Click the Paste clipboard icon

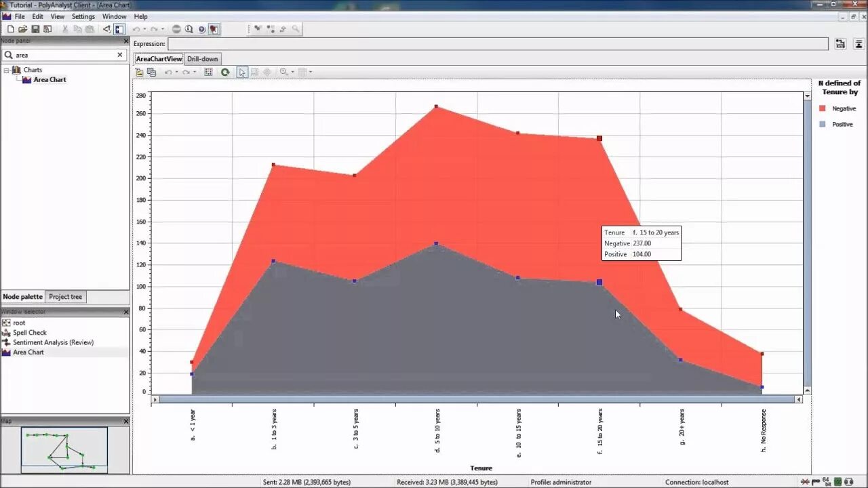(x=90, y=29)
